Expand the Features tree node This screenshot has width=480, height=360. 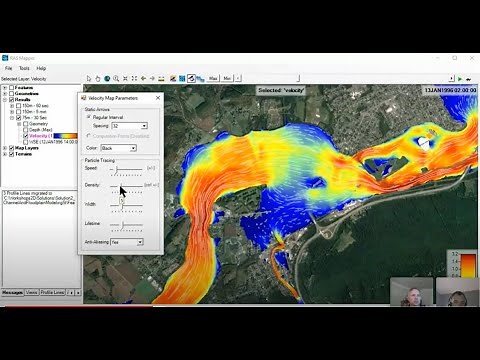[5, 88]
